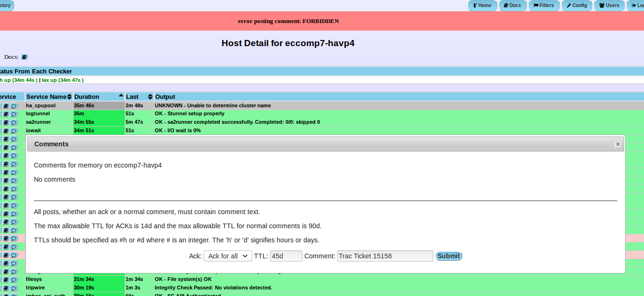This screenshot has height=296, width=644.
Task: Open docs icon for logtunnel service
Action: 6,114
